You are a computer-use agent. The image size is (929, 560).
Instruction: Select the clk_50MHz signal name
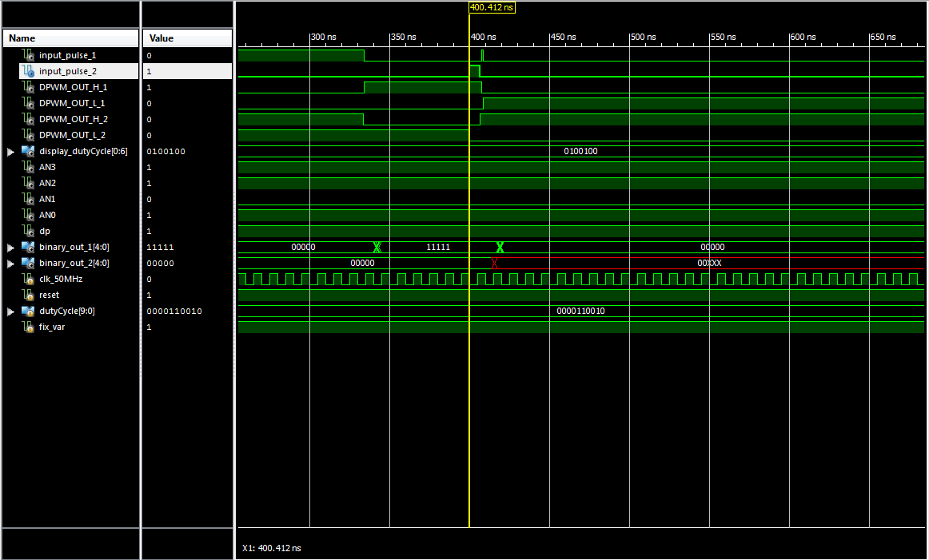point(61,279)
